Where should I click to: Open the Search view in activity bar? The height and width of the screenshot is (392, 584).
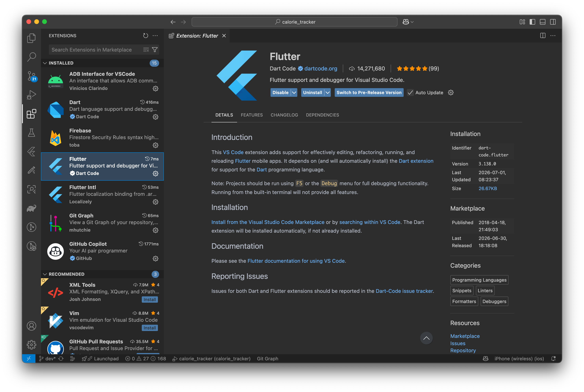(x=32, y=57)
